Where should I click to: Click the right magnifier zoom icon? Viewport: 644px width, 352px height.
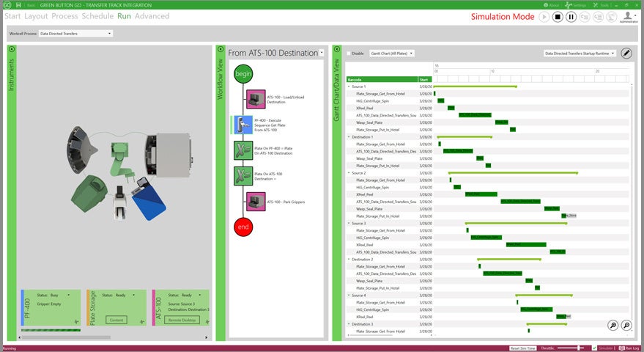pos(626,326)
